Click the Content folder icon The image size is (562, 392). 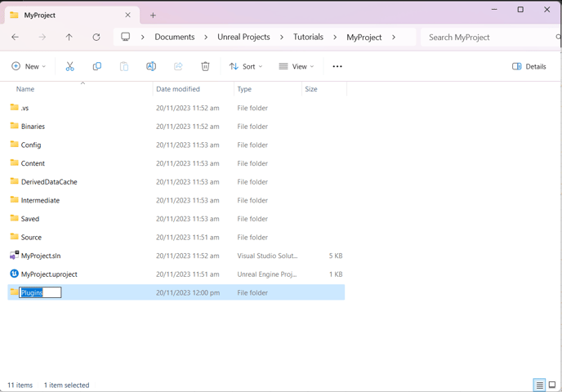15,163
